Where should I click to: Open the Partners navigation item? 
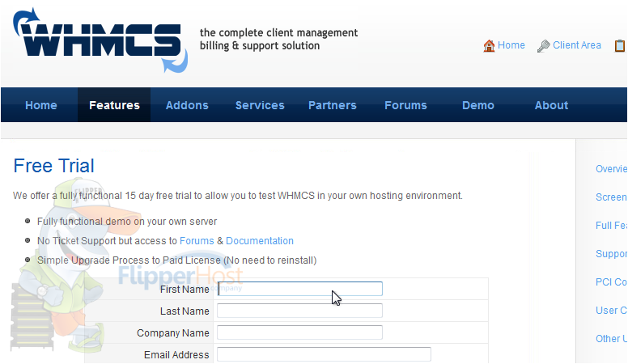(x=333, y=105)
